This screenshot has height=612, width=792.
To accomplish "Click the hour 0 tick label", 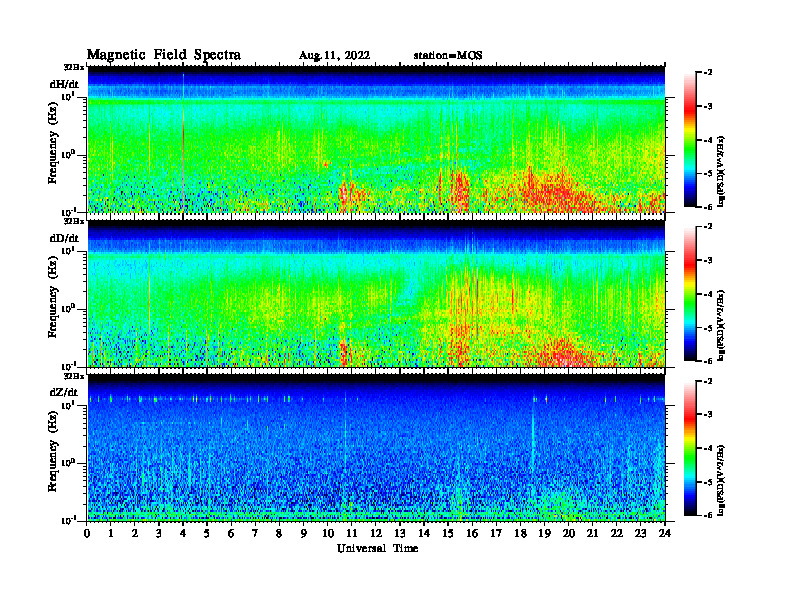I will coord(87,534).
